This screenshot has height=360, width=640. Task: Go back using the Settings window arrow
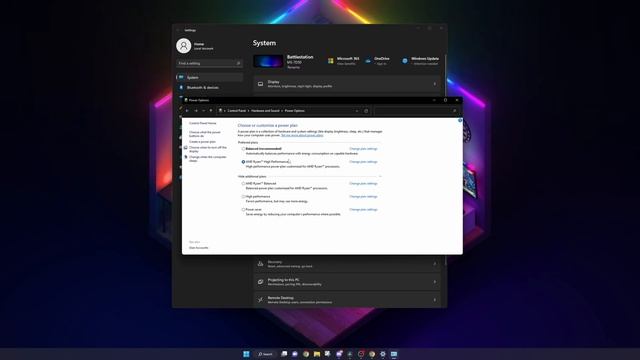tap(178, 30)
